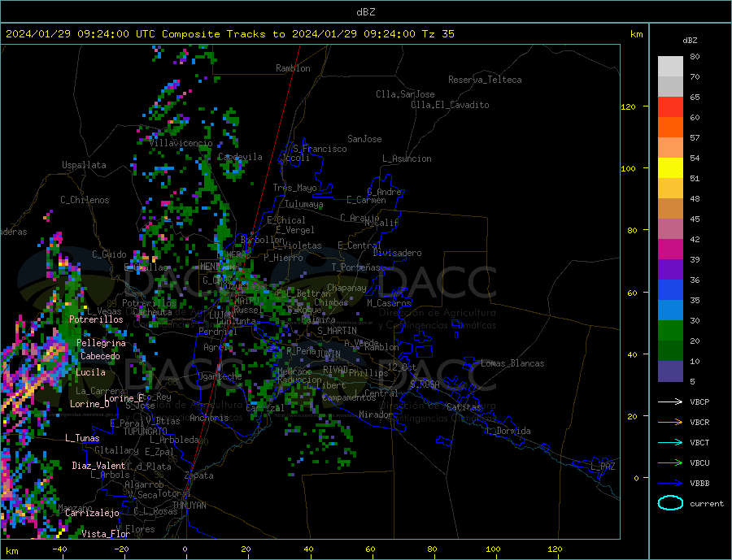Click the 'TUPUNGATO' map label
Viewport: 732px width, 560px height.
[x=146, y=432]
